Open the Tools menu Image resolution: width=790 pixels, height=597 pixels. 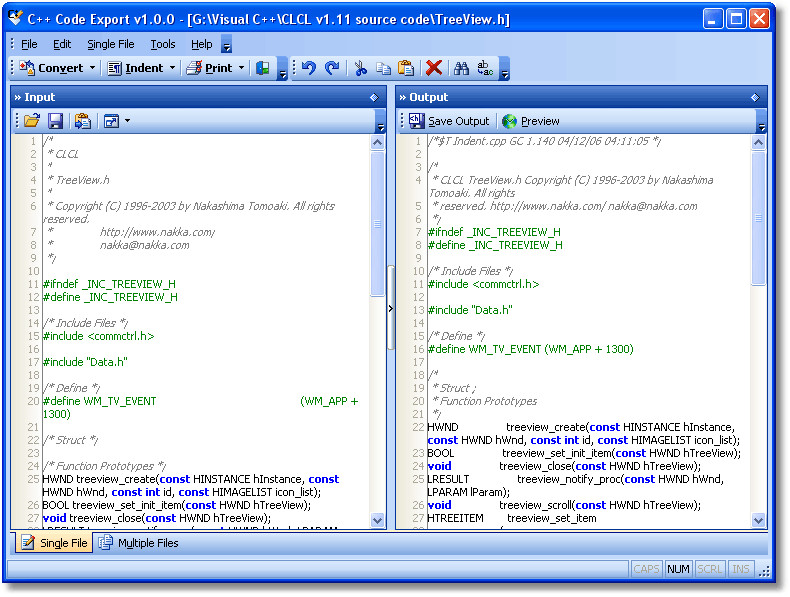click(162, 44)
